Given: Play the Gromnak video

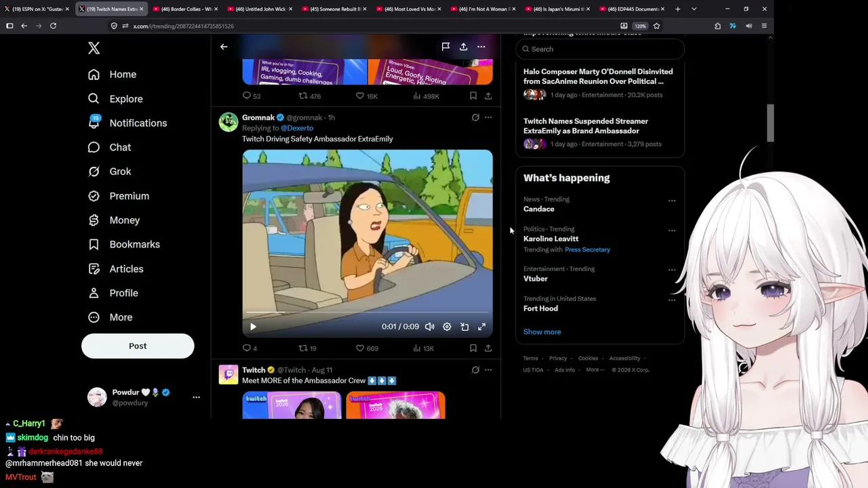Looking at the screenshot, I should click(x=253, y=327).
